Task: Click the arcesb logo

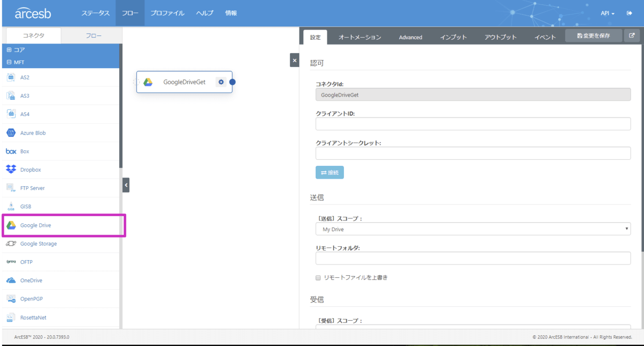Action: point(32,13)
